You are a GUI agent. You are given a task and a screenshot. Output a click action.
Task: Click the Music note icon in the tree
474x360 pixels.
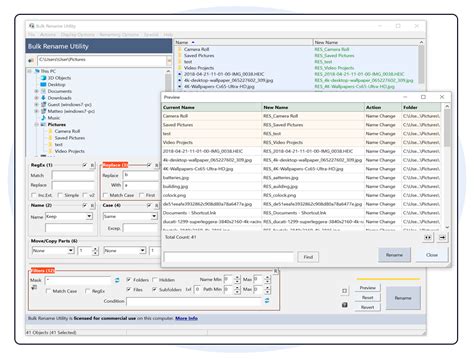click(x=43, y=118)
